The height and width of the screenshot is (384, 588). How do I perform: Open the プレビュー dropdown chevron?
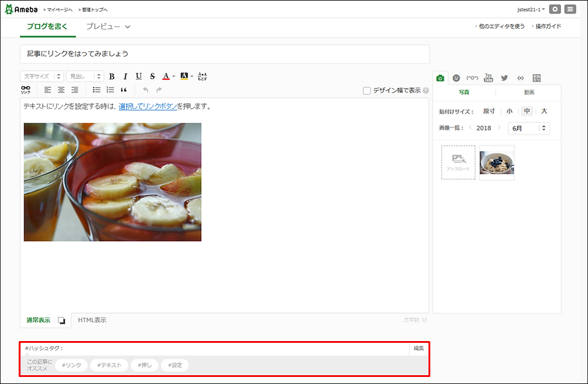[x=128, y=26]
